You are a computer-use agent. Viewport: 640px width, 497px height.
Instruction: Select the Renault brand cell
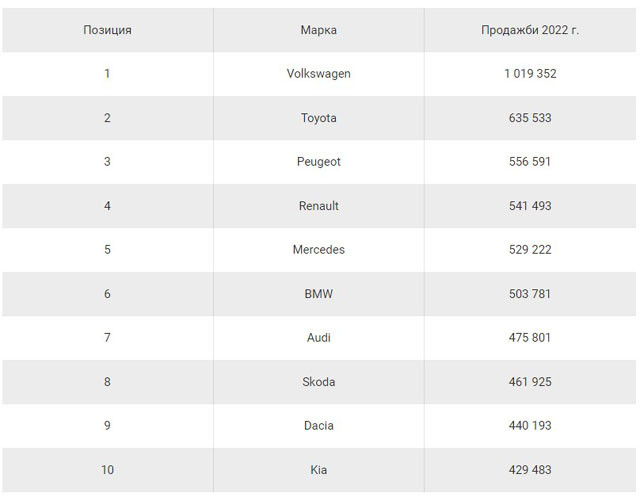pyautogui.click(x=318, y=206)
